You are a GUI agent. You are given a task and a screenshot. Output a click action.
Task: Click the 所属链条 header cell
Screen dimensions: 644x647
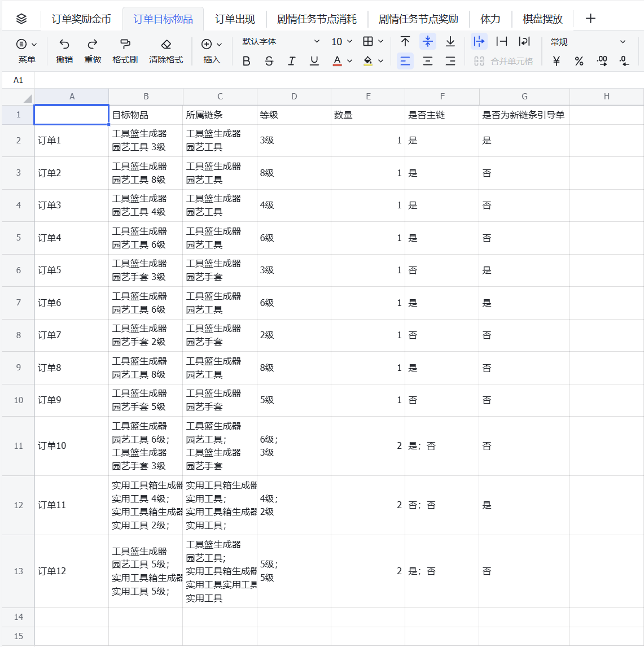[x=220, y=115]
